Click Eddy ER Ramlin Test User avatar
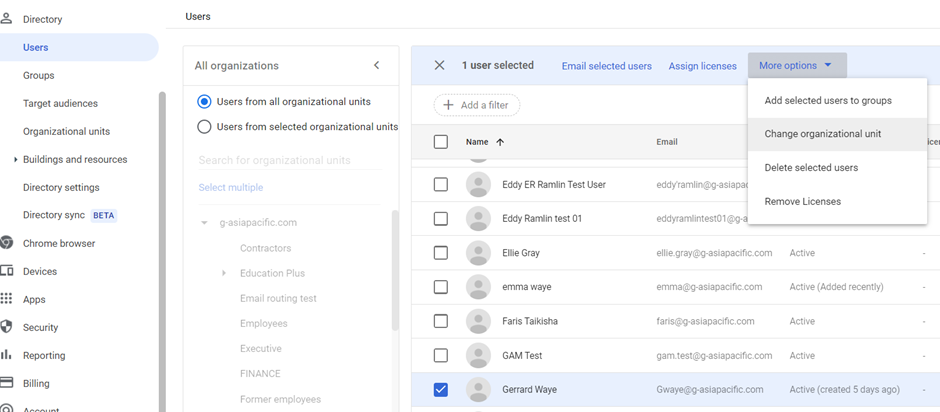 [478, 185]
